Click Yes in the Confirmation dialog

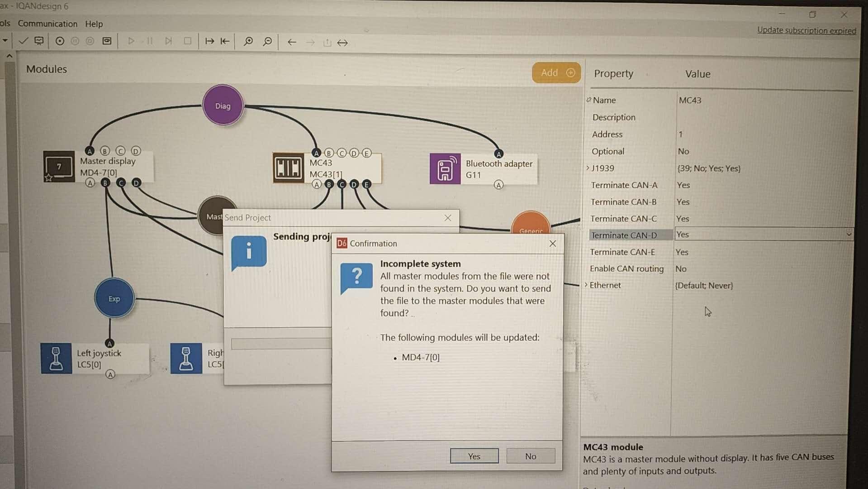pyautogui.click(x=474, y=456)
